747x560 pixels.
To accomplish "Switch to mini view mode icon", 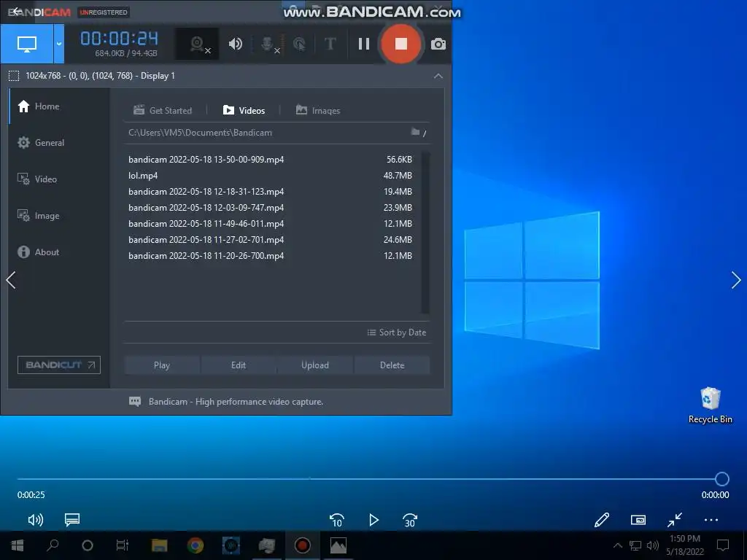I will 638,519.
